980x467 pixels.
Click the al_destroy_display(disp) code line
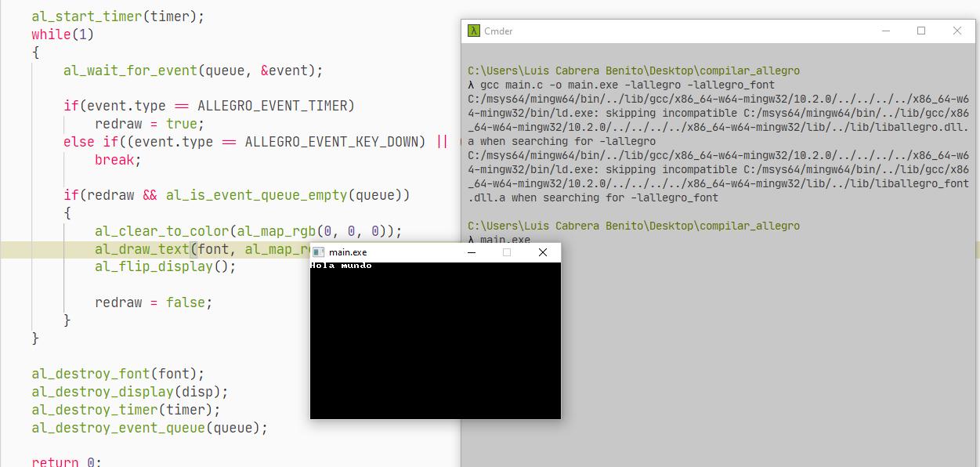(130, 392)
